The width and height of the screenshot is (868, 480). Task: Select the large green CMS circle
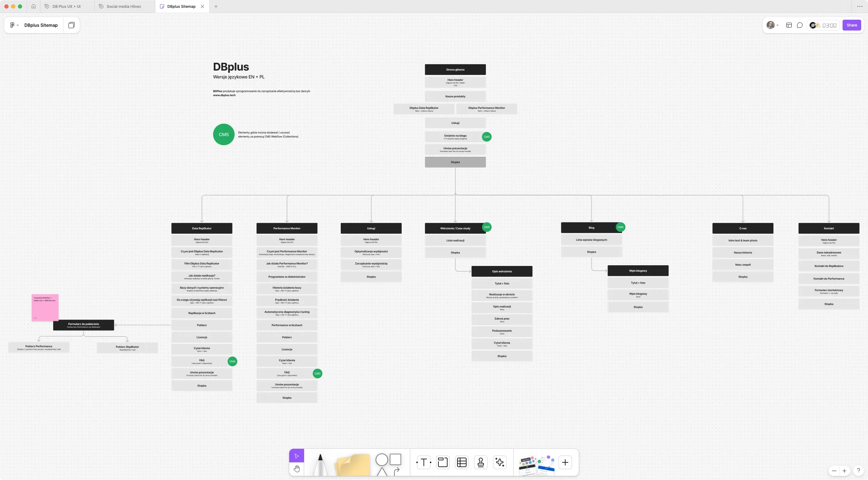pyautogui.click(x=224, y=134)
